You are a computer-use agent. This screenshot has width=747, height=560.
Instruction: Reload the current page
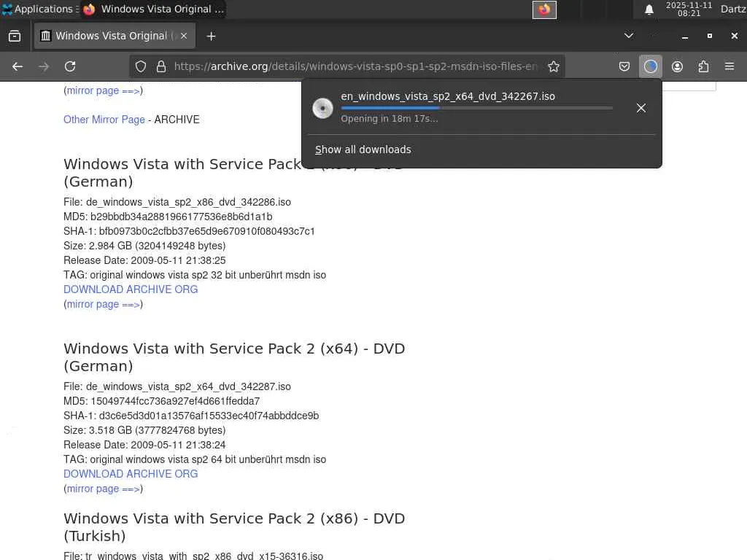pyautogui.click(x=70, y=66)
